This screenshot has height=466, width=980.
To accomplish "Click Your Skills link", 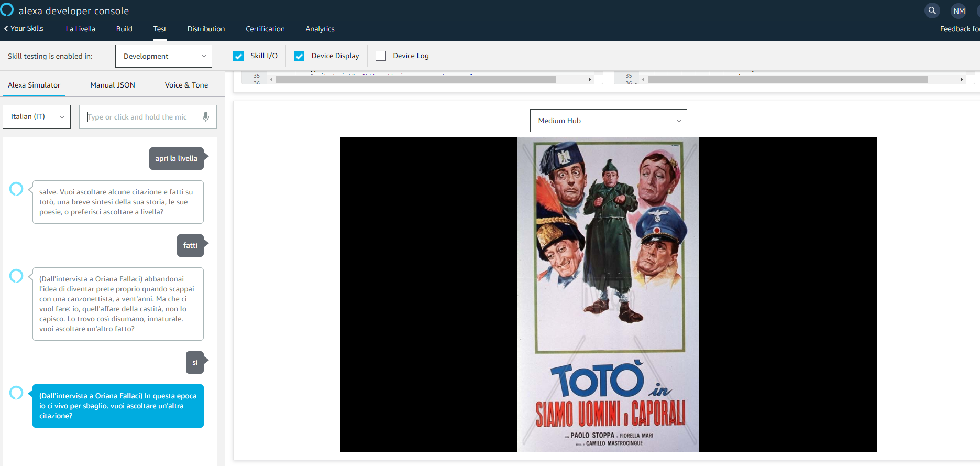I will pos(27,28).
